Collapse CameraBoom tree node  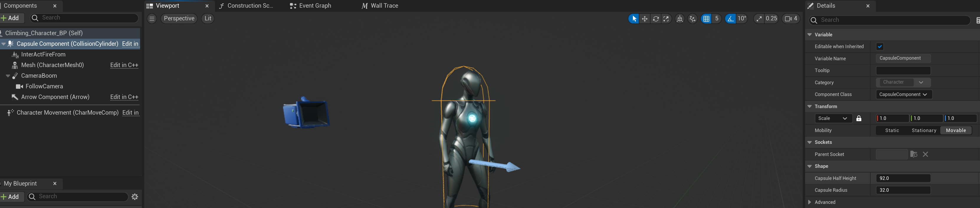pos(8,76)
